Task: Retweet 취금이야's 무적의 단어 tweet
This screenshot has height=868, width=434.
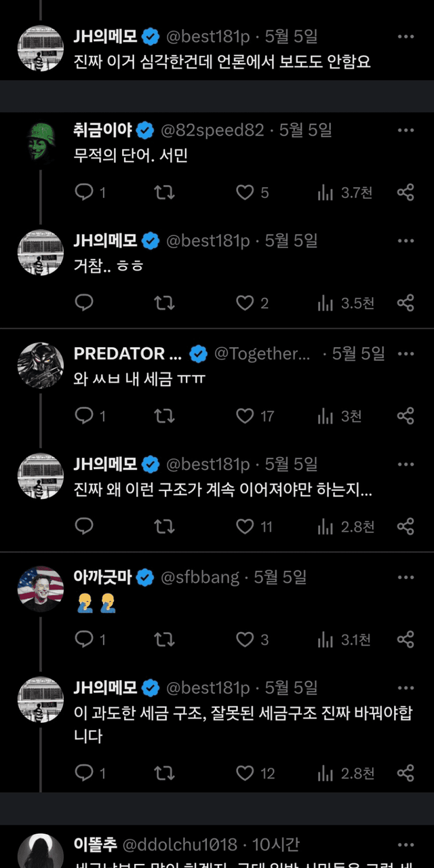Action: [164, 193]
